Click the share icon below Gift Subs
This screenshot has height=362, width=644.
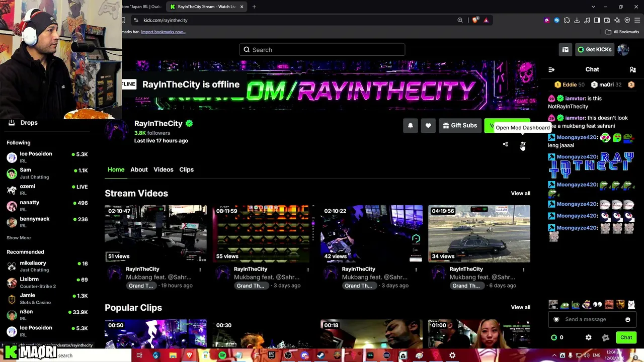click(x=506, y=144)
